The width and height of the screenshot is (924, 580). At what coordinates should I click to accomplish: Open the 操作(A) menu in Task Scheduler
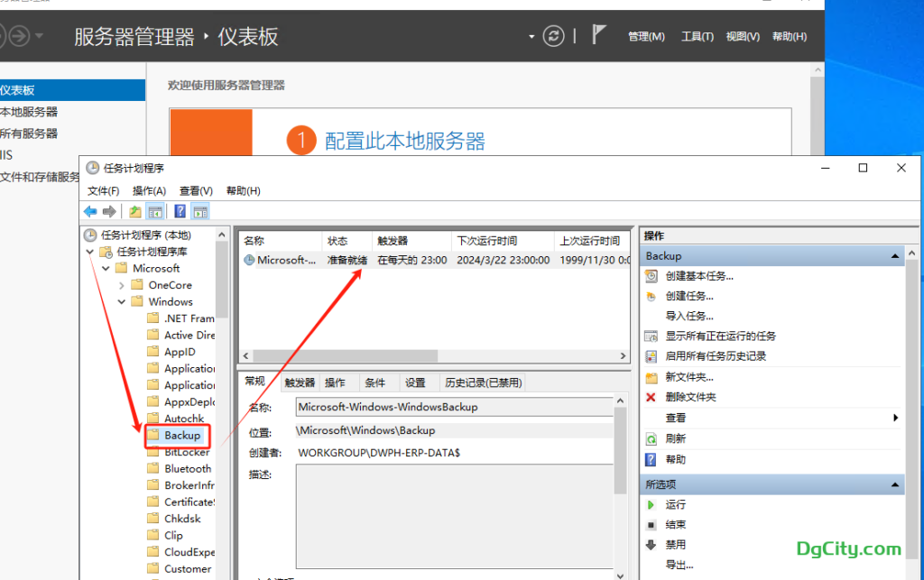coord(149,191)
